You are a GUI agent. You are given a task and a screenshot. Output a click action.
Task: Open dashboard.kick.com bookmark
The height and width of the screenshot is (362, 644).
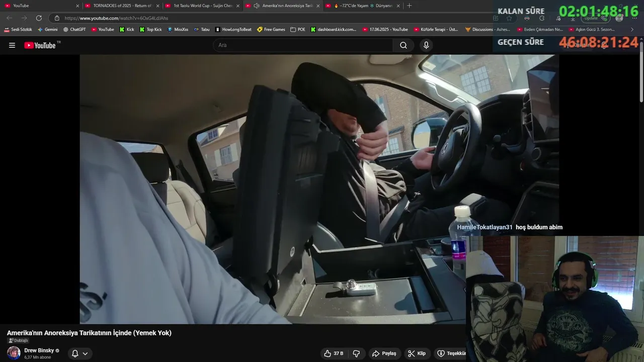(x=334, y=30)
